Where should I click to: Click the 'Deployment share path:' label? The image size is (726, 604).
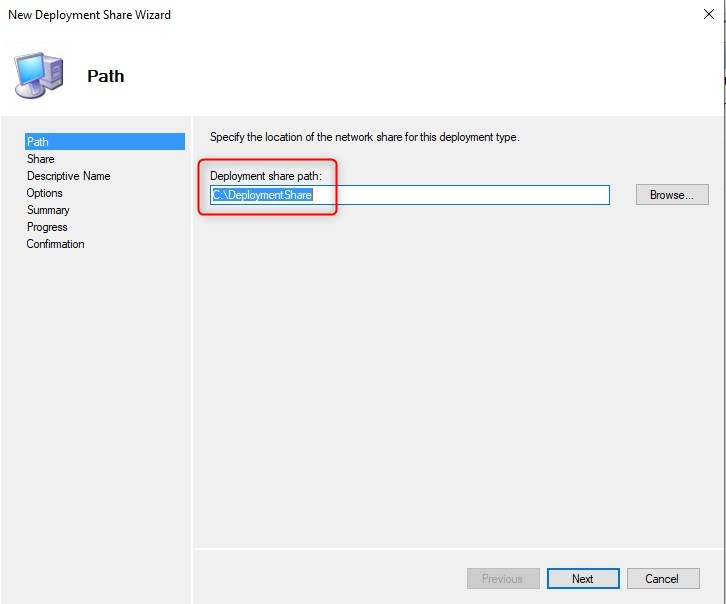[x=266, y=176]
